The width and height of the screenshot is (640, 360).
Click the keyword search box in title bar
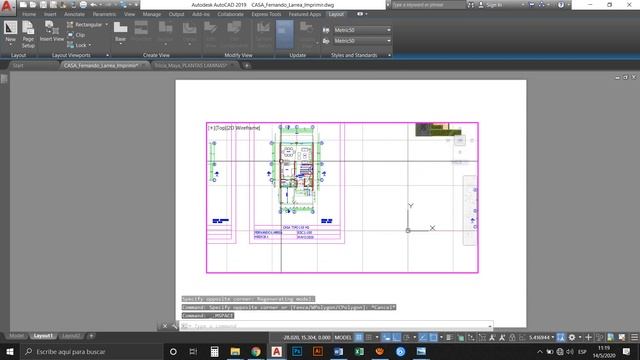pyautogui.click(x=428, y=5)
